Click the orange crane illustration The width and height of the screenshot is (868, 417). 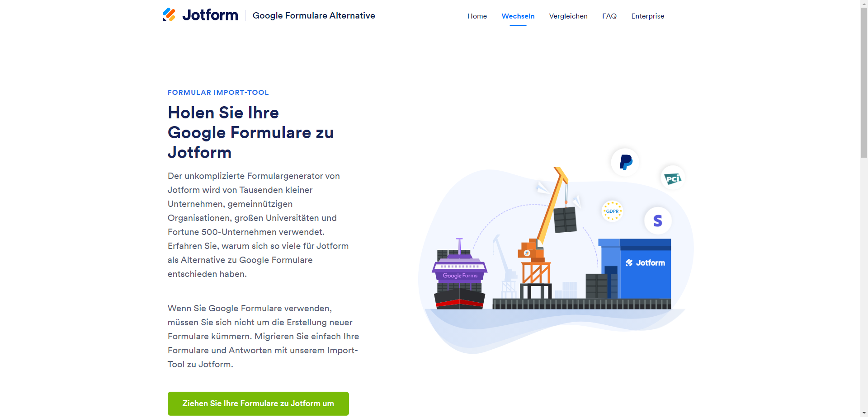point(542,233)
